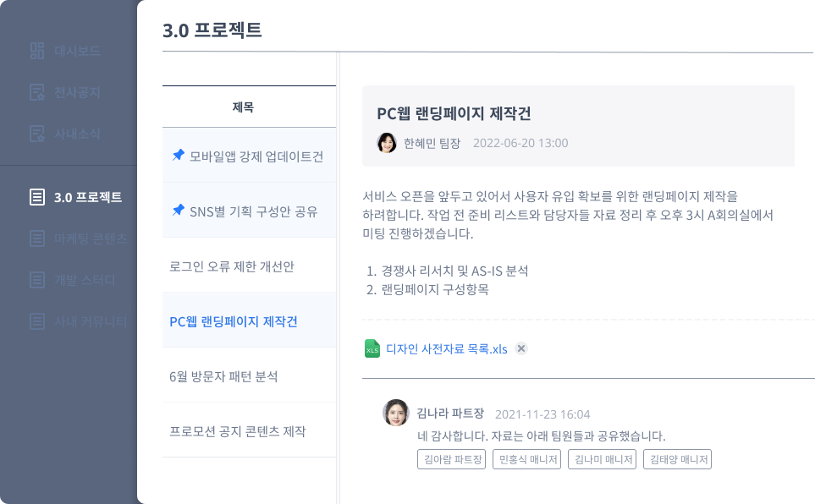The width and height of the screenshot is (815, 504).
Task: Click the 마케팅 콘텐츠 sidebar icon
Action: click(x=36, y=238)
